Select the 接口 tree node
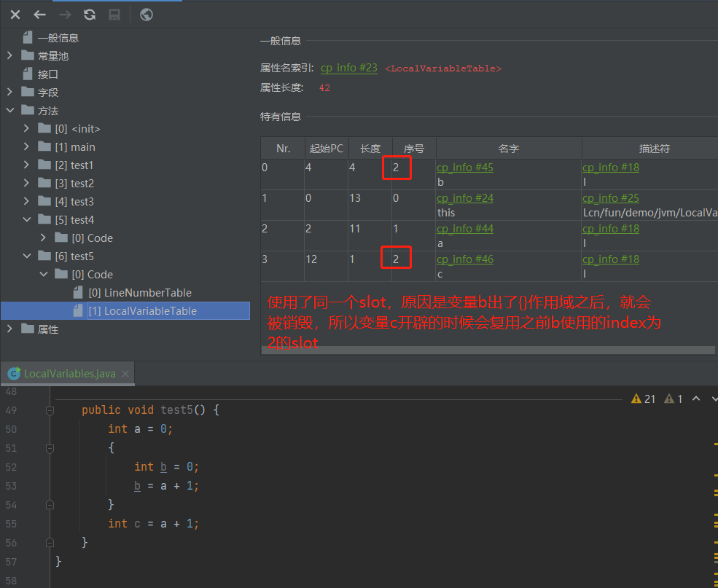Image resolution: width=718 pixels, height=588 pixels. pos(47,74)
